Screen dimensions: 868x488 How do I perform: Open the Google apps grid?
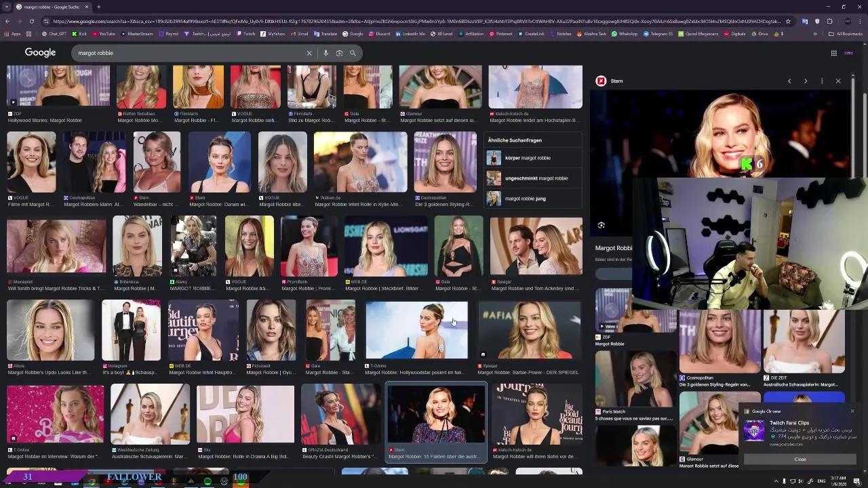[x=833, y=53]
